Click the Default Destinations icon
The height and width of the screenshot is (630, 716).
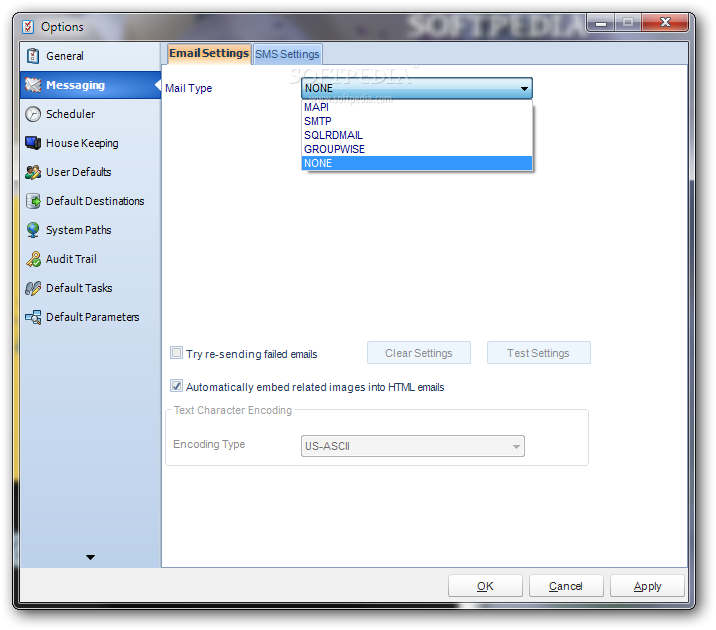tap(33, 201)
